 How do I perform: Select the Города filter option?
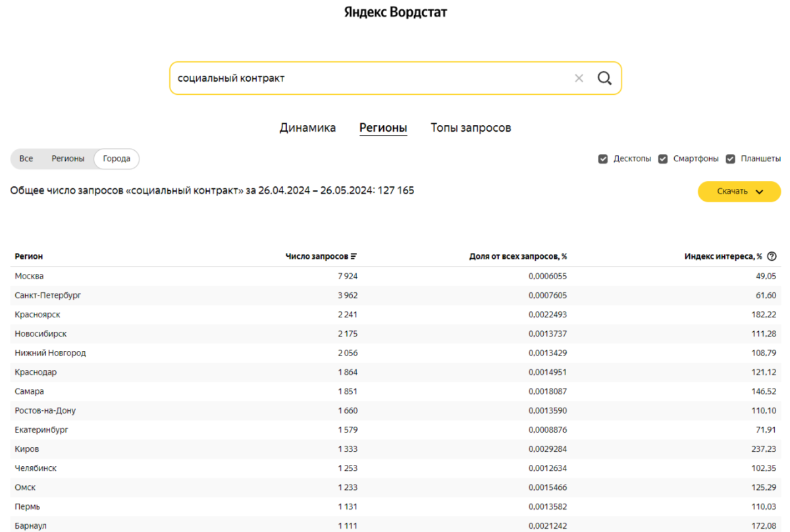coord(117,159)
